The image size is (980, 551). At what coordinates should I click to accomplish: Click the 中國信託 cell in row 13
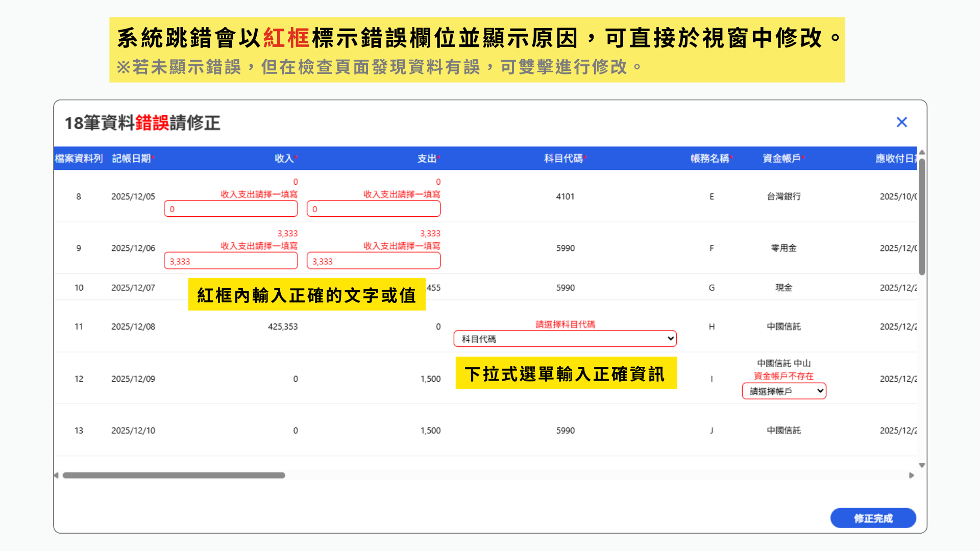click(783, 431)
